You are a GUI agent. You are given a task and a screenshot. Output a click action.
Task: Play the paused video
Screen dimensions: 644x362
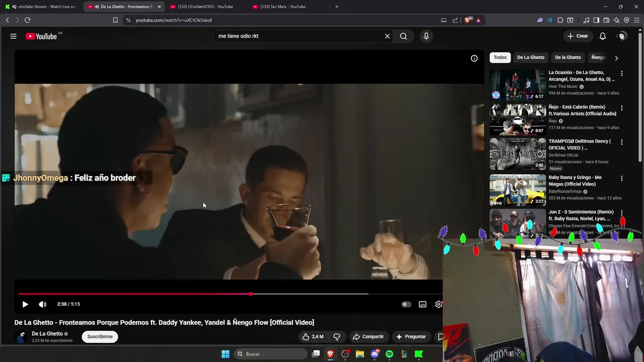click(25, 304)
